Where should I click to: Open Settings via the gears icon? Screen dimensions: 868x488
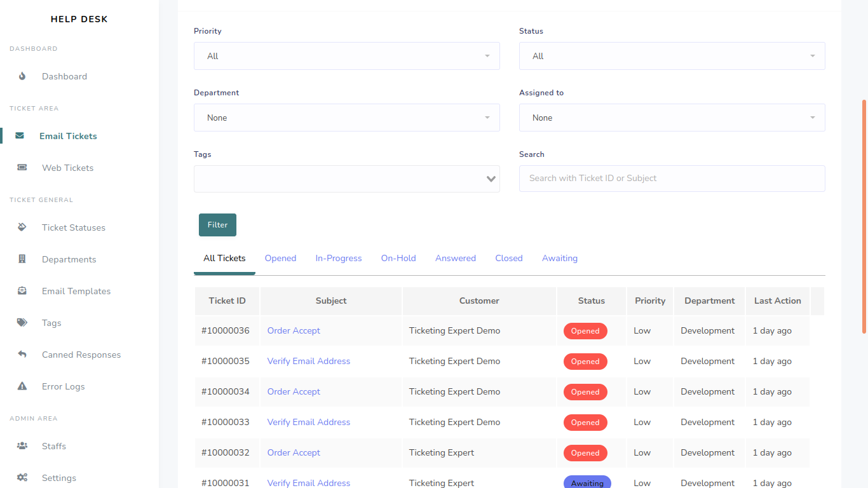pyautogui.click(x=22, y=477)
